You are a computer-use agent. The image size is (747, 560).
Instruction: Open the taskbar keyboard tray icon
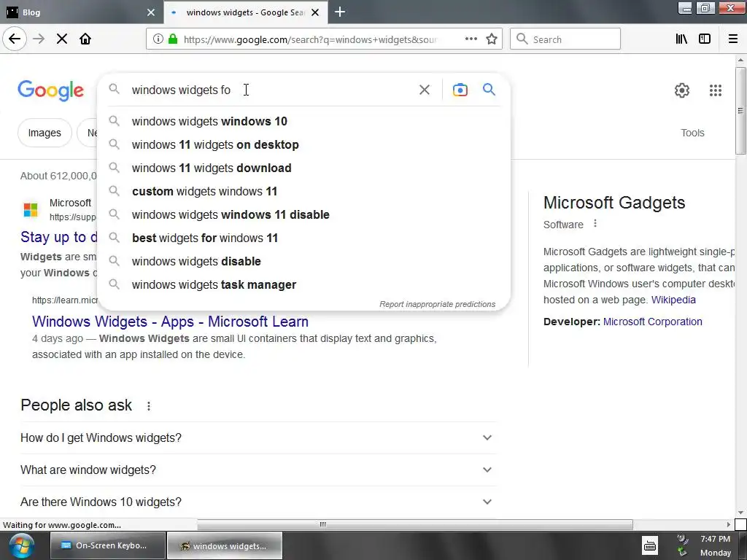click(x=650, y=545)
